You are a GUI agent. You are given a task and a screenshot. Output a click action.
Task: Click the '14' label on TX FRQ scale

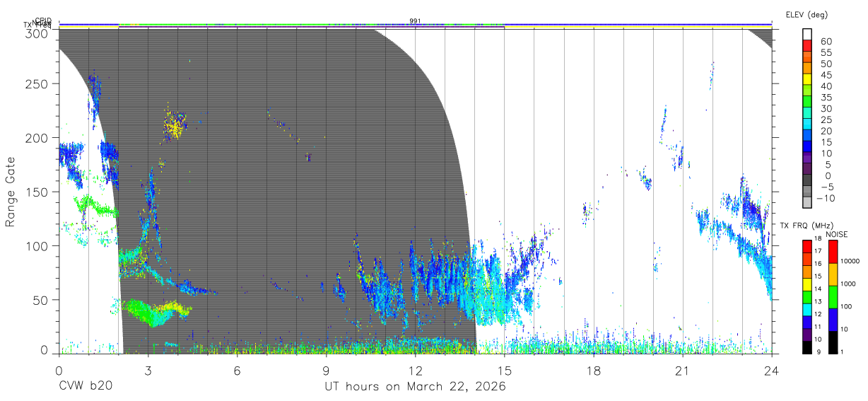pyautogui.click(x=816, y=289)
